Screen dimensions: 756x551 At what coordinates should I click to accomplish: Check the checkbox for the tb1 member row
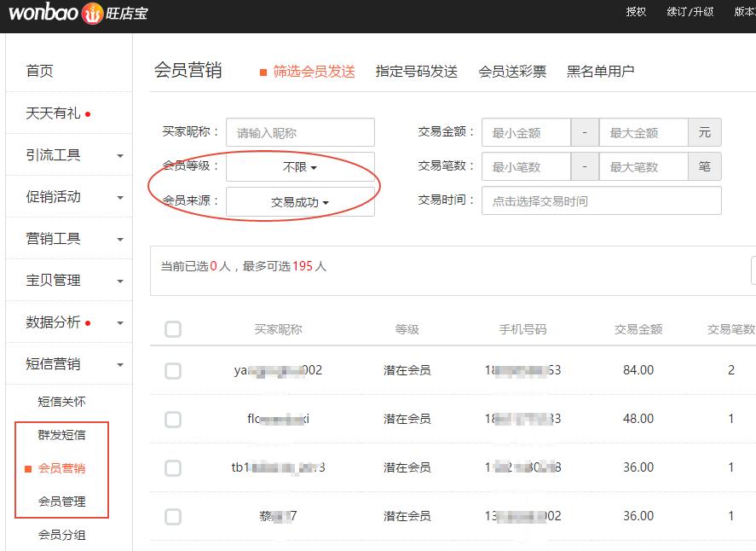click(x=172, y=467)
